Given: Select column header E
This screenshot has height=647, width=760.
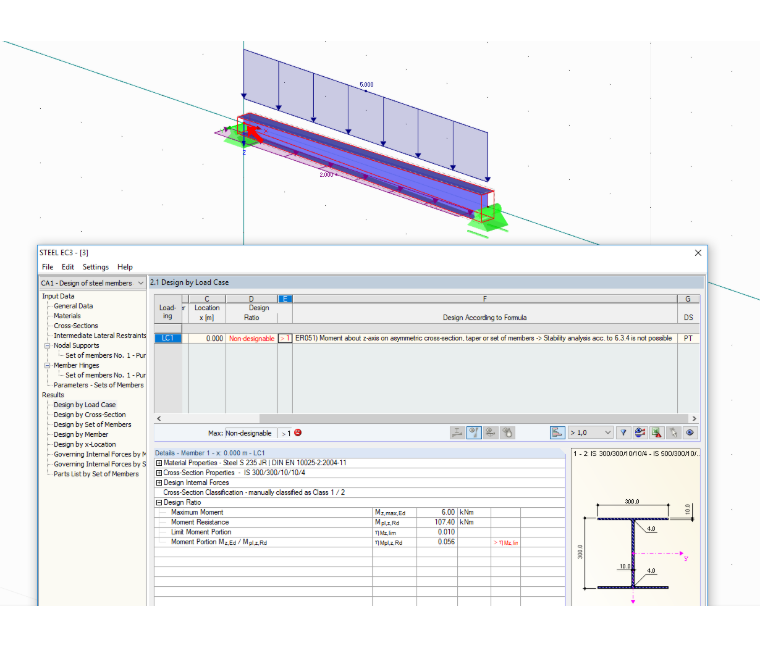Looking at the screenshot, I should (x=285, y=299).
